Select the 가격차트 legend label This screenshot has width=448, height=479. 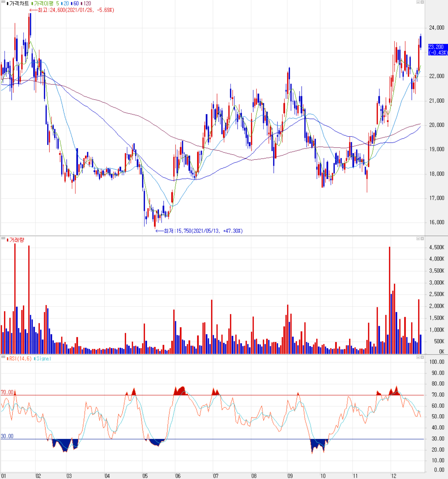[x=18, y=4]
